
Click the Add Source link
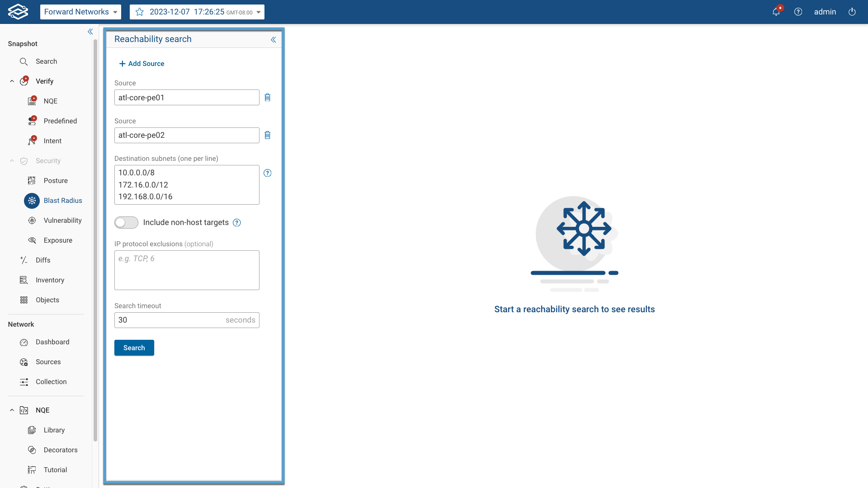coord(142,64)
